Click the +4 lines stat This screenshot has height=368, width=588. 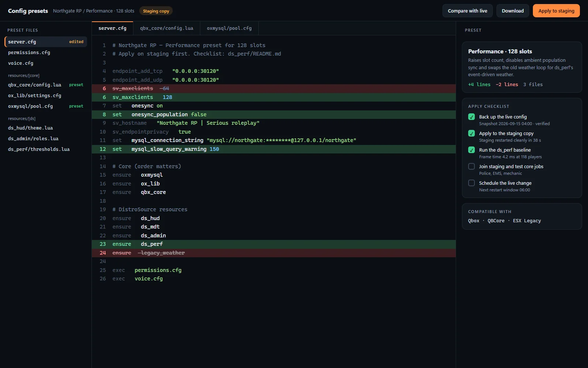479,84
